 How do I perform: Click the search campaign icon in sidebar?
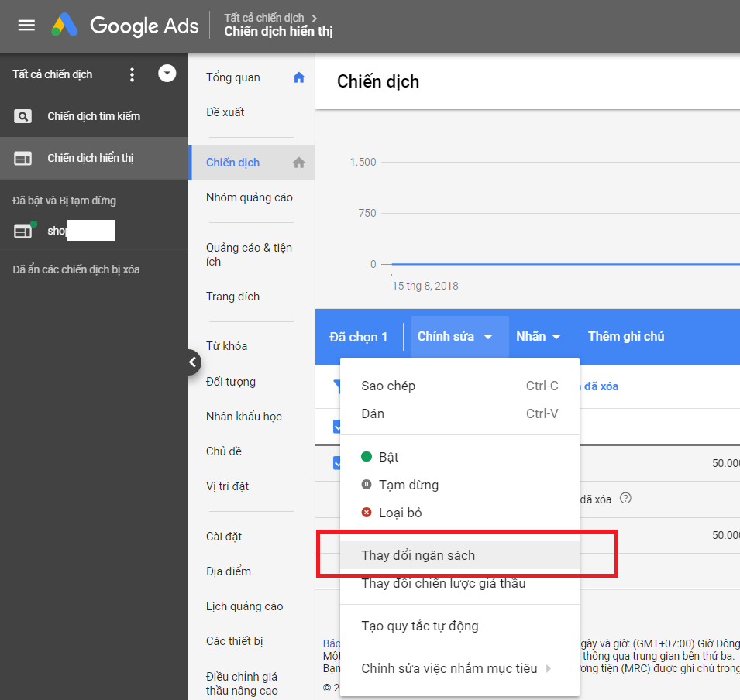click(23, 116)
